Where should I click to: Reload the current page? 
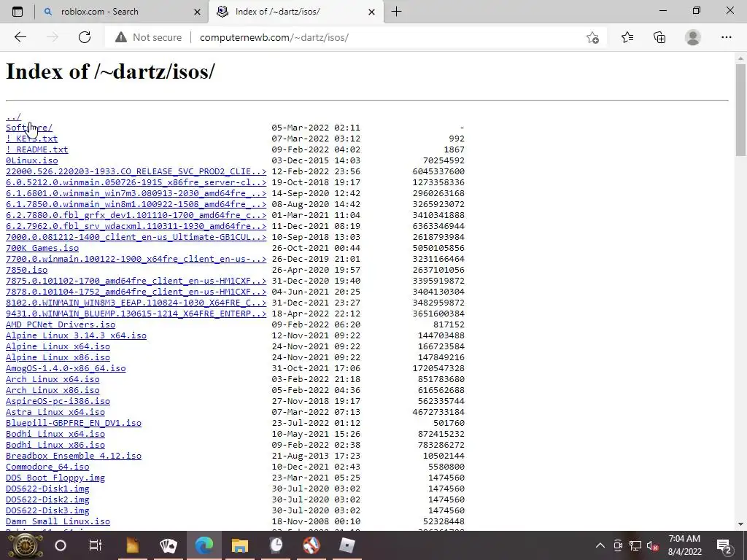85,37
